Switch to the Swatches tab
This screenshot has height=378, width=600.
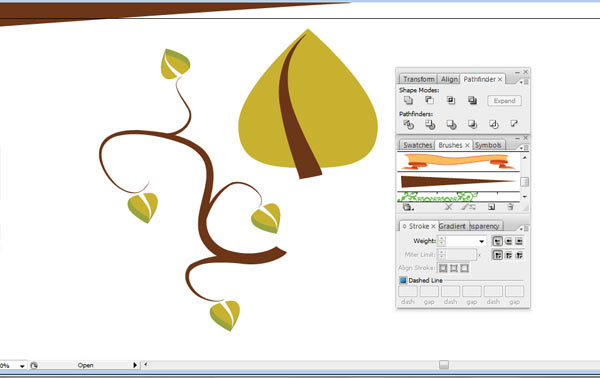click(417, 145)
